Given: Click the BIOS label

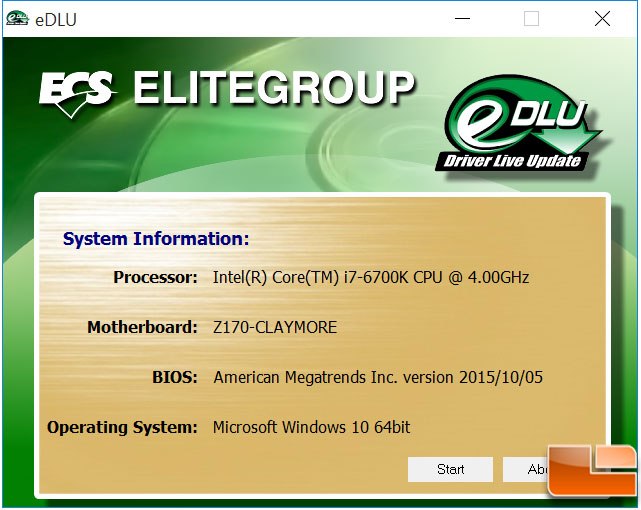Looking at the screenshot, I should [175, 377].
